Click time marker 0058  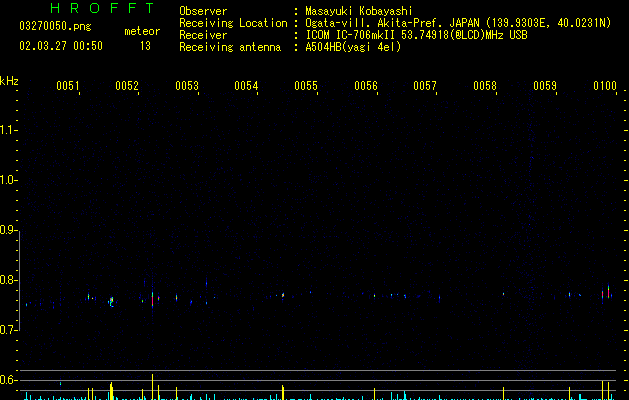[485, 86]
